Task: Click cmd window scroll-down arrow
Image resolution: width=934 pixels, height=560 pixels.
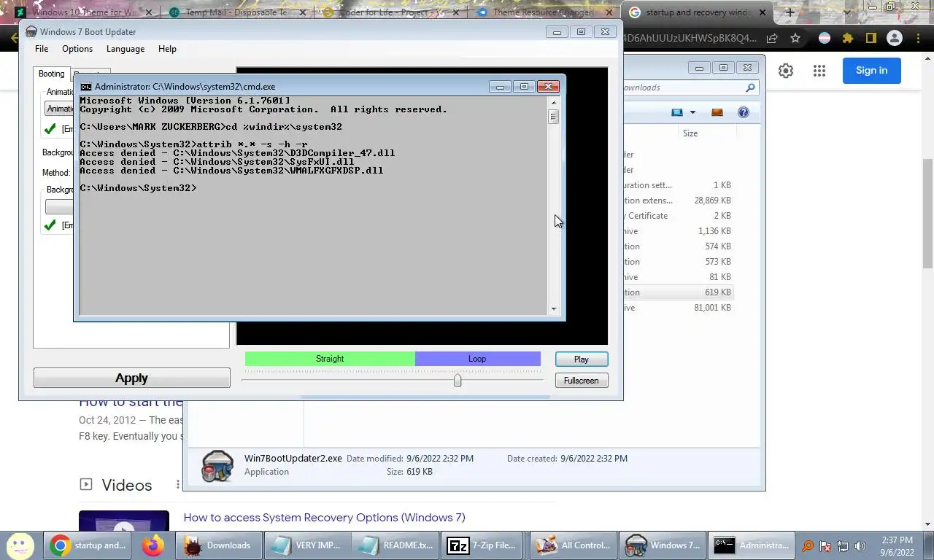Action: 553,309
